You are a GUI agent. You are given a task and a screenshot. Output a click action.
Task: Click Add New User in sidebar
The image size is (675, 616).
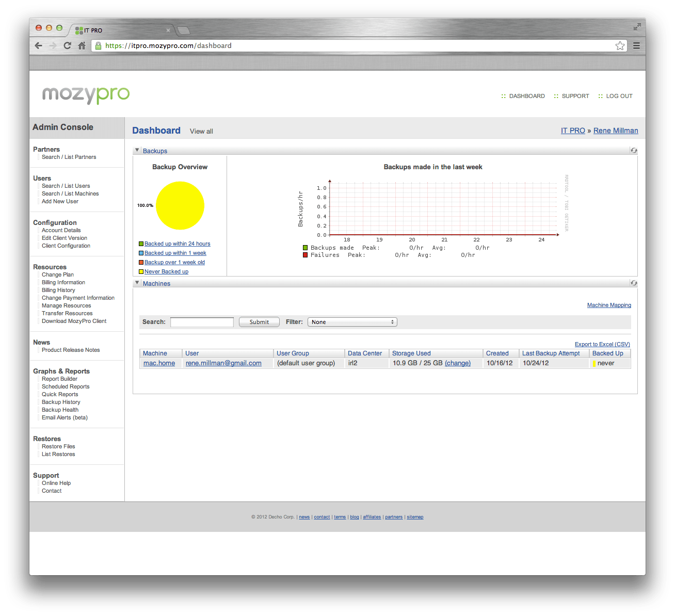pyautogui.click(x=60, y=201)
